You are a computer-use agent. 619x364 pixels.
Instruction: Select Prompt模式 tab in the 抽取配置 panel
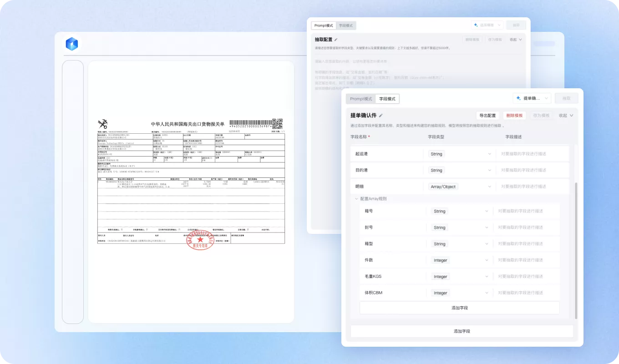point(324,25)
